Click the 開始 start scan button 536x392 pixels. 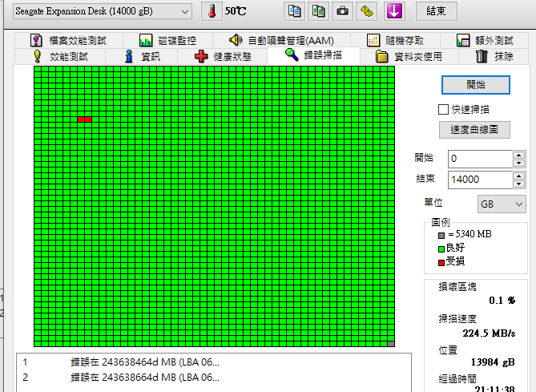tap(475, 85)
